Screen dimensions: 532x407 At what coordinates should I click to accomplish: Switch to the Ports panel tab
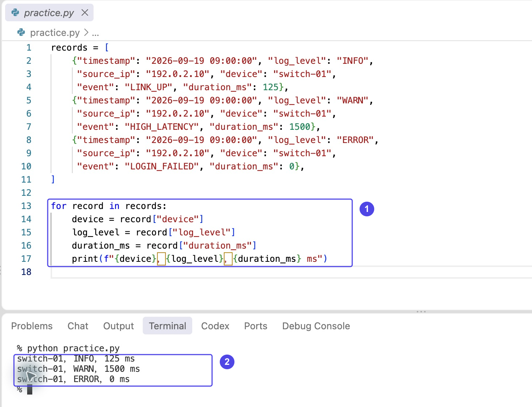(x=256, y=326)
